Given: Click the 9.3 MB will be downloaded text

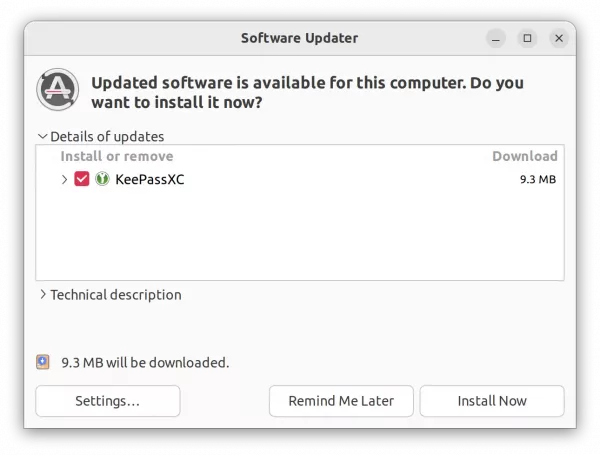Looking at the screenshot, I should (145, 362).
